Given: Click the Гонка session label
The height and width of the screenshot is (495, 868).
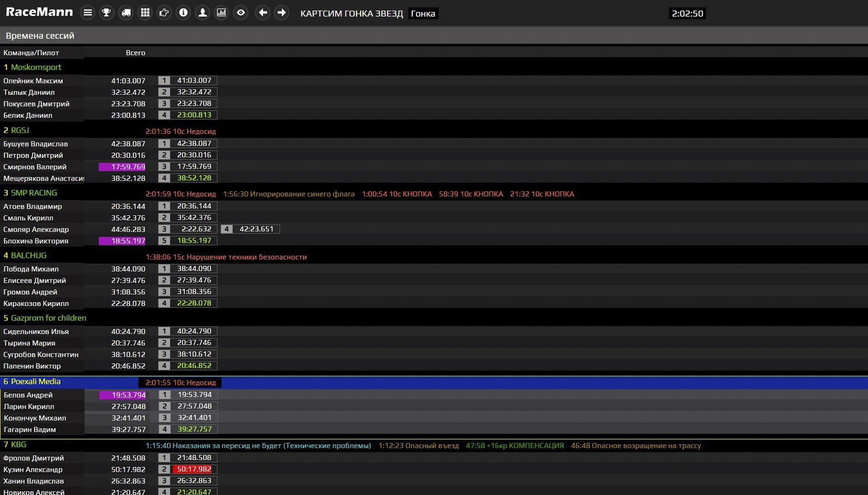Looking at the screenshot, I should (x=423, y=13).
